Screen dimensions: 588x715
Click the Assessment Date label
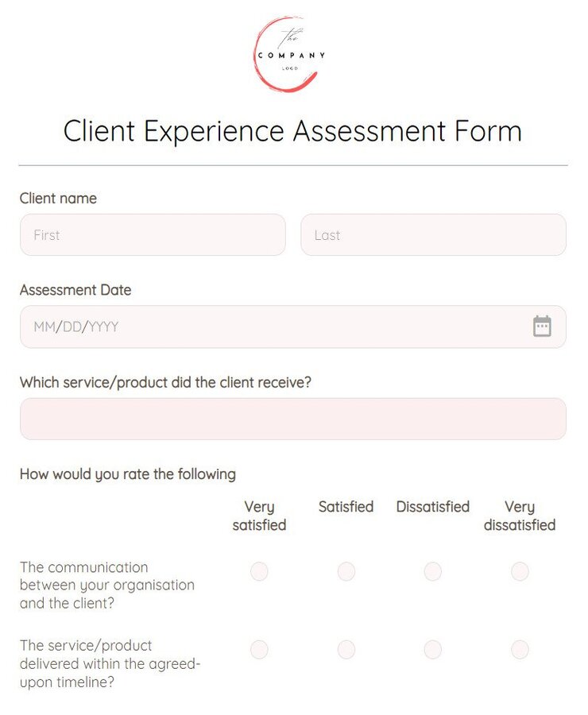[x=75, y=290]
